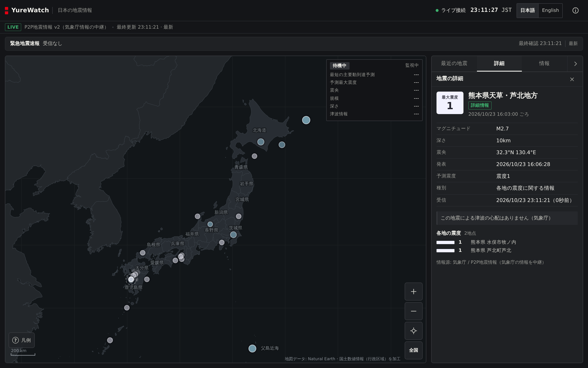588x368 pixels.
Task: Click the 父島近海 earthquake marker
Action: 252,348
